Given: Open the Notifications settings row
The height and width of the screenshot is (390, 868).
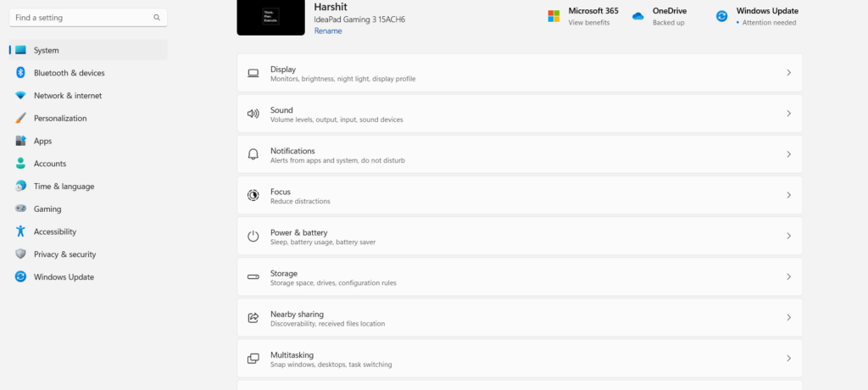Looking at the screenshot, I should pyautogui.click(x=519, y=154).
